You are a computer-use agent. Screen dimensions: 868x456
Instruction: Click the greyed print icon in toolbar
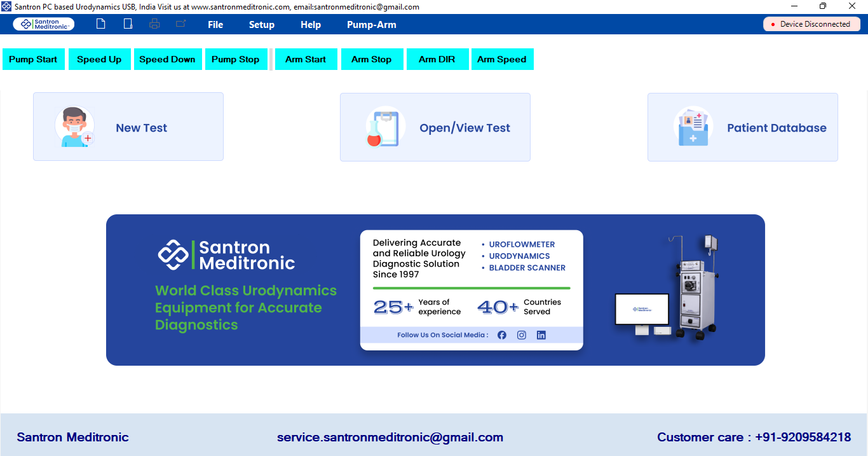[x=154, y=24]
